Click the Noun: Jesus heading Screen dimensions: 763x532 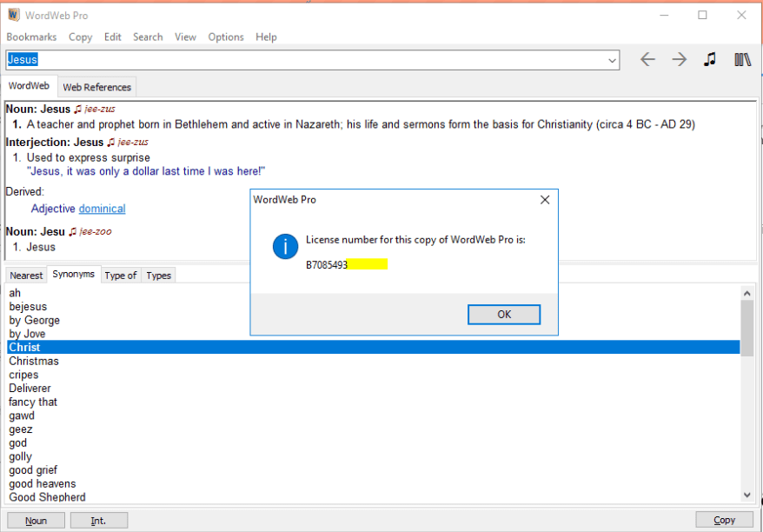click(x=38, y=109)
